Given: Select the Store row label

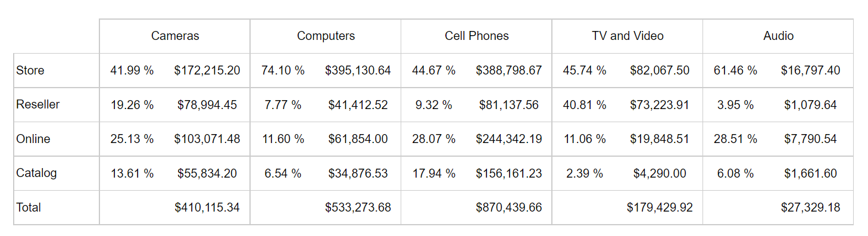Looking at the screenshot, I should click(30, 70).
